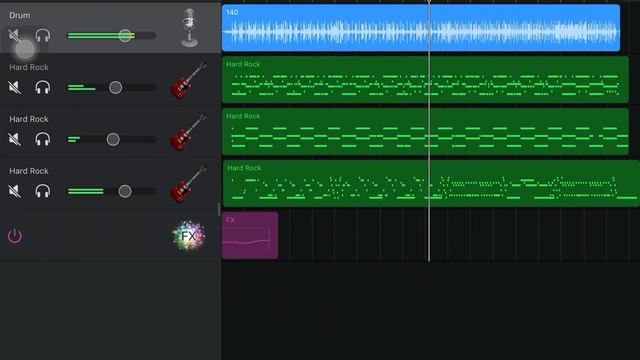Select the top Hard Rock guitar icon

(188, 80)
